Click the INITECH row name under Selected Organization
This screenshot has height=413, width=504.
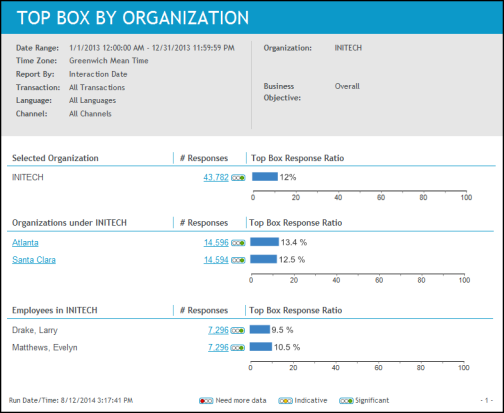28,177
